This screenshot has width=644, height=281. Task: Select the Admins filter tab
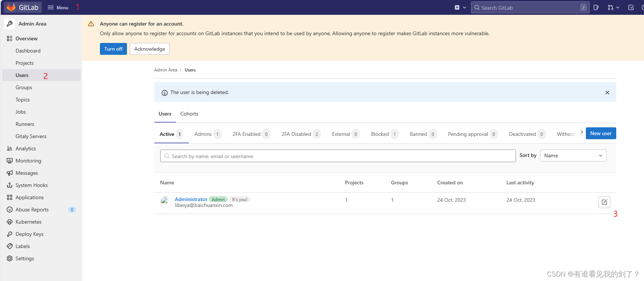pyautogui.click(x=208, y=134)
